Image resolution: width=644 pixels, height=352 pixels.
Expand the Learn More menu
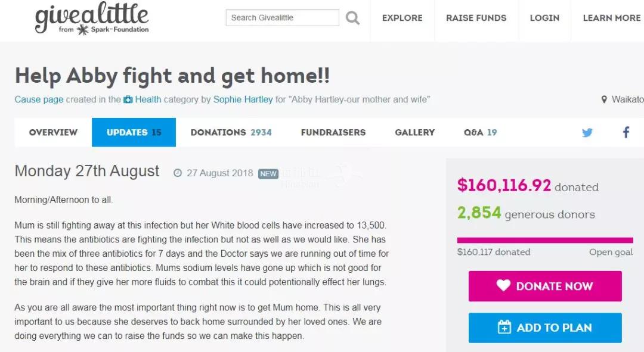tap(612, 18)
